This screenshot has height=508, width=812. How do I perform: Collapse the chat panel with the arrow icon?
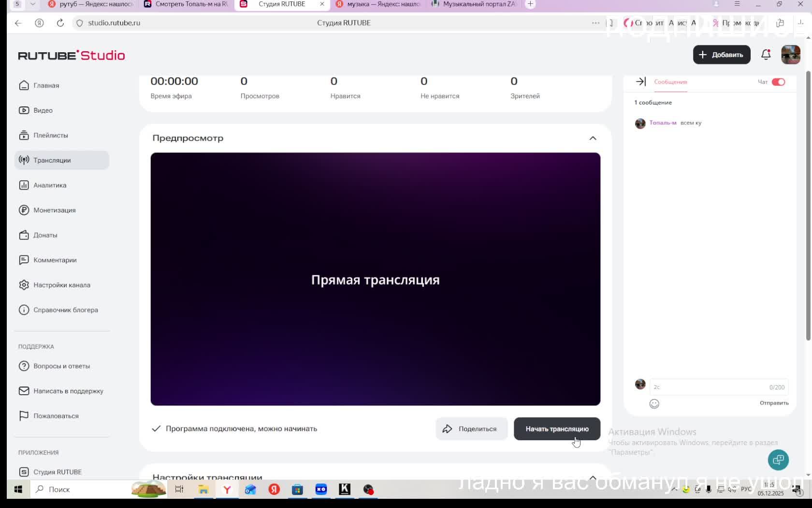(640, 81)
